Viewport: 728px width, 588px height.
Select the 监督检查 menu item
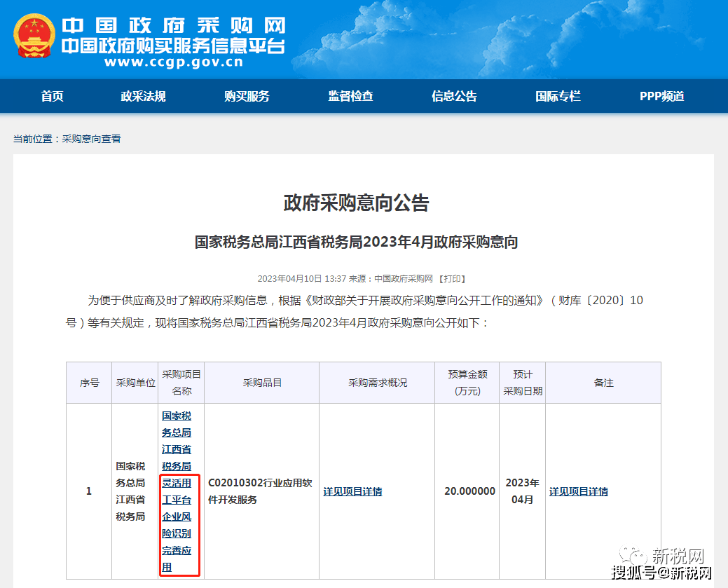(350, 96)
